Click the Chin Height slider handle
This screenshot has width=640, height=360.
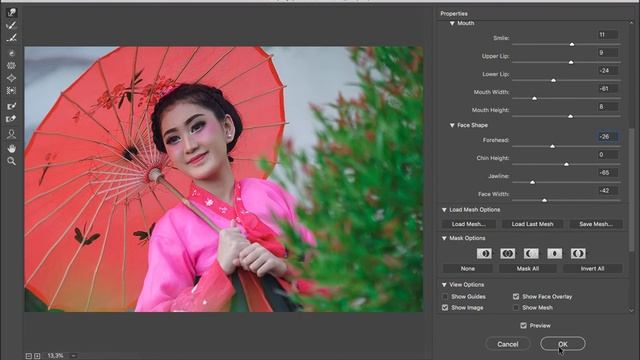567,164
